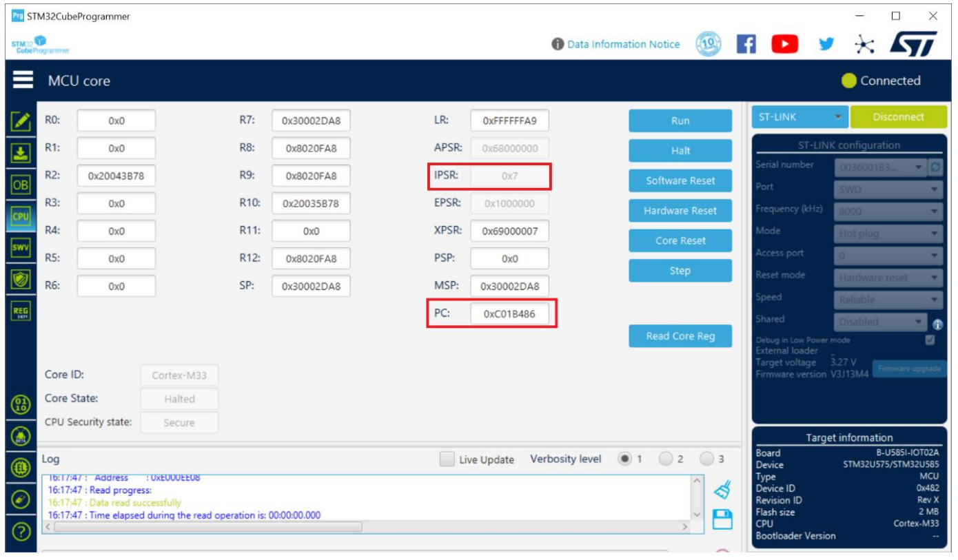Open the Reset mode dropdown

click(x=888, y=278)
